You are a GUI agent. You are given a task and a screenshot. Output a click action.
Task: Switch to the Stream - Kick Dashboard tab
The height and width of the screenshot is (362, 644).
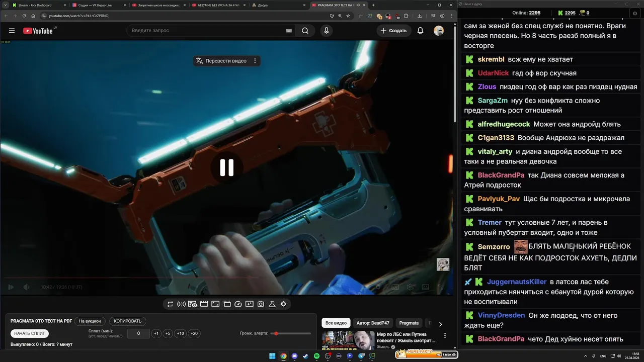pos(38,5)
